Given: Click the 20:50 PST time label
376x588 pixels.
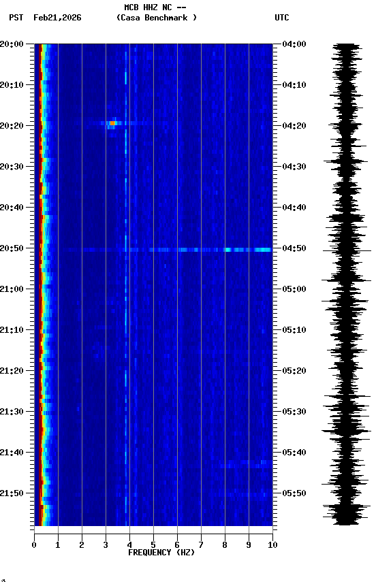Looking at the screenshot, I should click(x=12, y=248).
